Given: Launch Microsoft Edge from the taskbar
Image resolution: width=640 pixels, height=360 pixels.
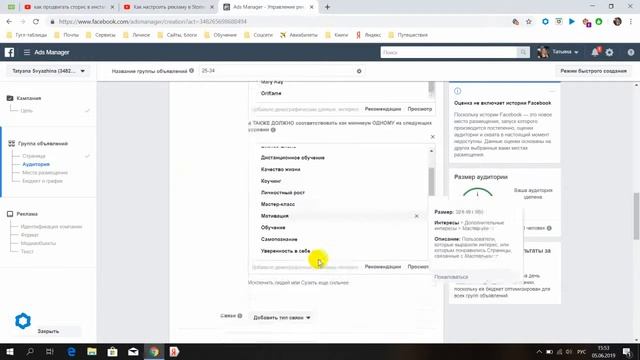Looking at the screenshot, I should (x=71, y=351).
